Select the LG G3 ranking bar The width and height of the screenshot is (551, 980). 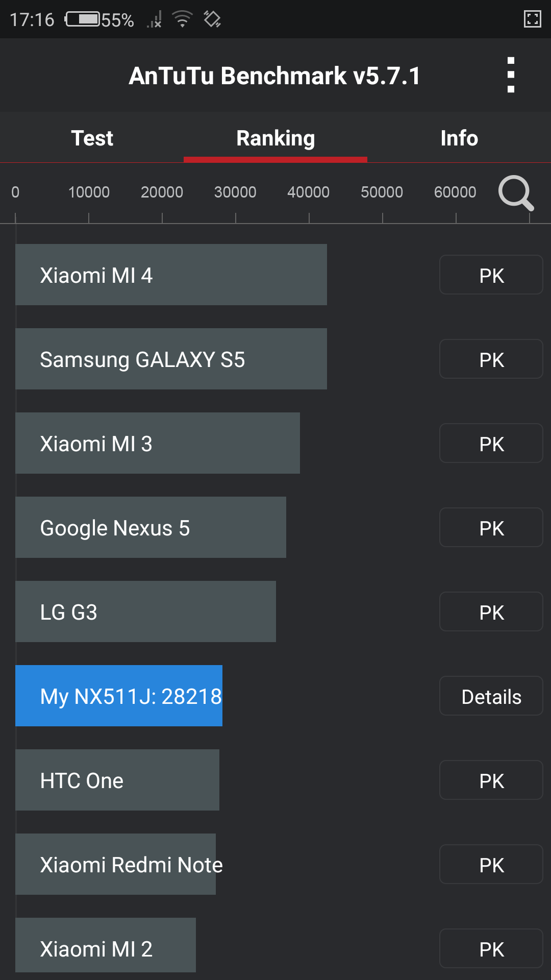click(145, 611)
